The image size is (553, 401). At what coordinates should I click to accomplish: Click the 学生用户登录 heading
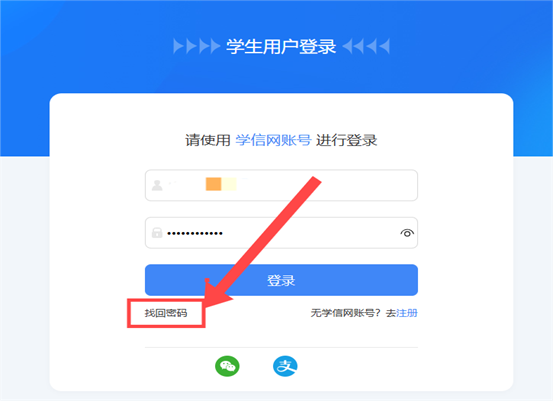point(281,47)
